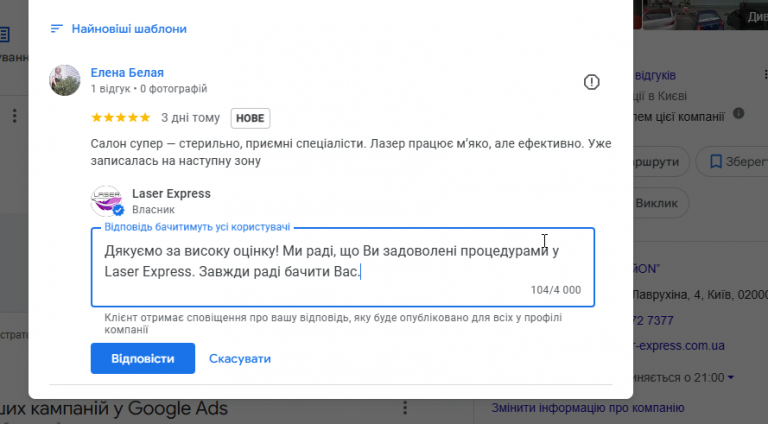Click the info icon beside 'цієї компанії'
The height and width of the screenshot is (424, 768).
(x=739, y=114)
